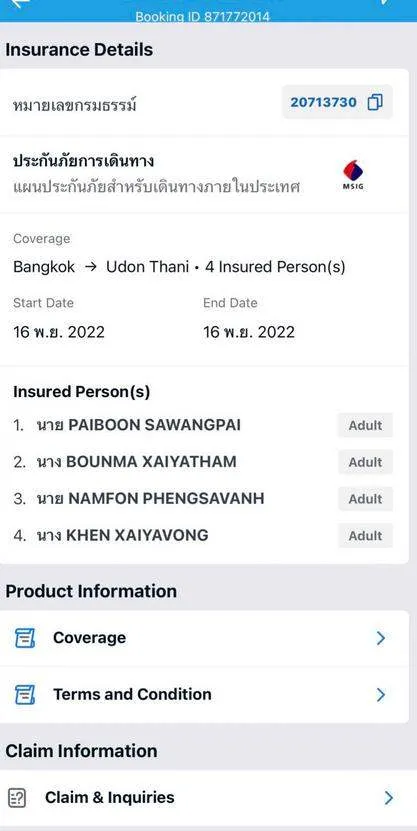The height and width of the screenshot is (831, 417).
Task: Tap the Claim & Inquiries question icon
Action: point(17,797)
